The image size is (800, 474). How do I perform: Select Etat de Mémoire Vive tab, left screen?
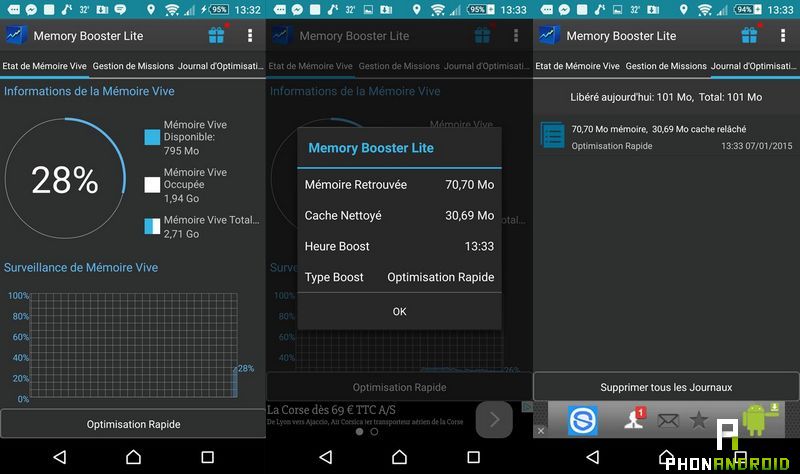(x=44, y=66)
